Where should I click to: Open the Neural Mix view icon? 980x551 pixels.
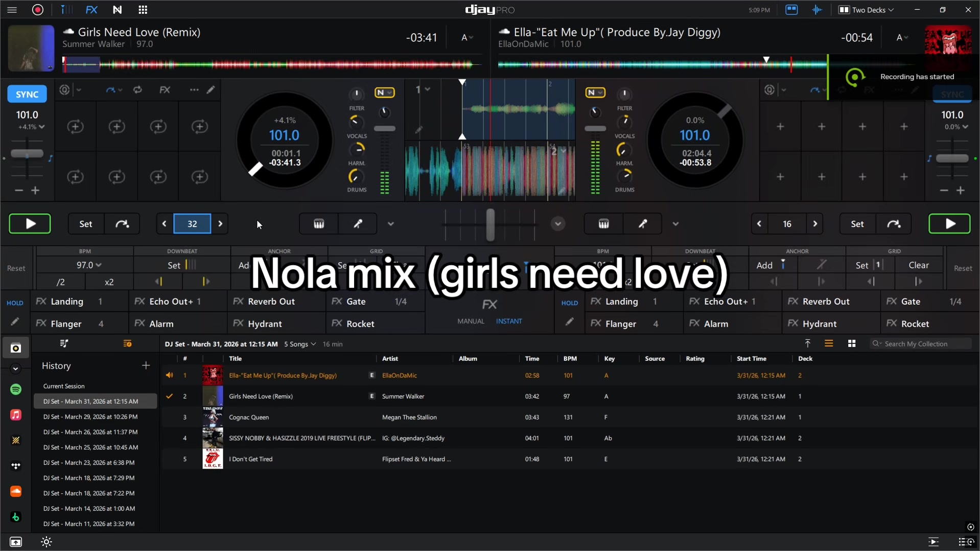117,10
